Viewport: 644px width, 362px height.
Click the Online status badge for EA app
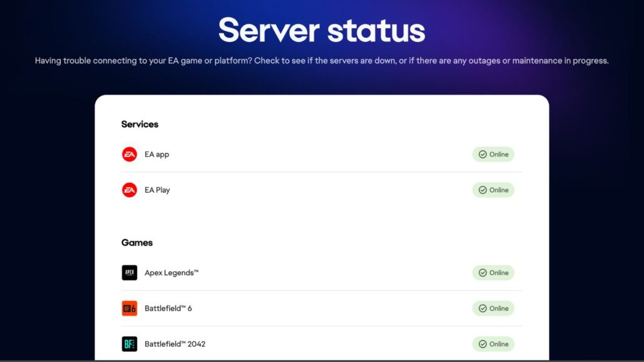pyautogui.click(x=494, y=154)
